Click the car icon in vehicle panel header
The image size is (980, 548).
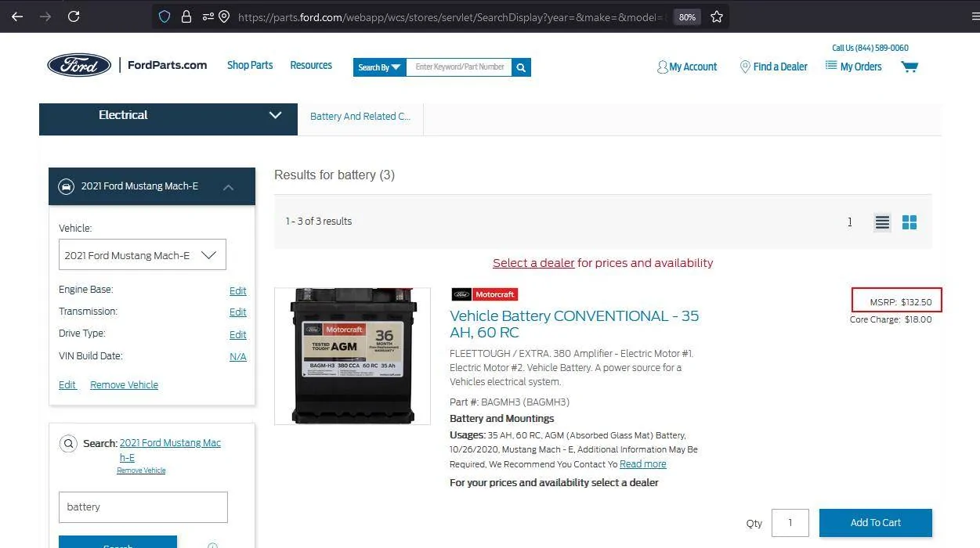click(67, 186)
